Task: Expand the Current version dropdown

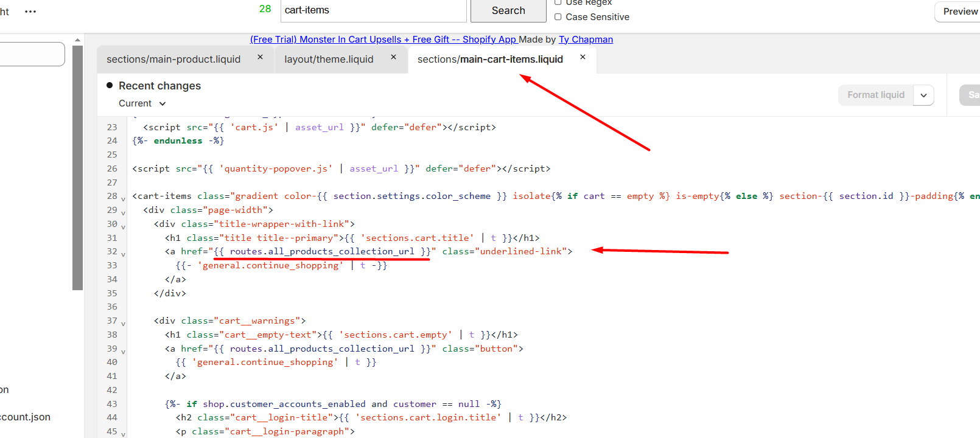Action: [142, 103]
